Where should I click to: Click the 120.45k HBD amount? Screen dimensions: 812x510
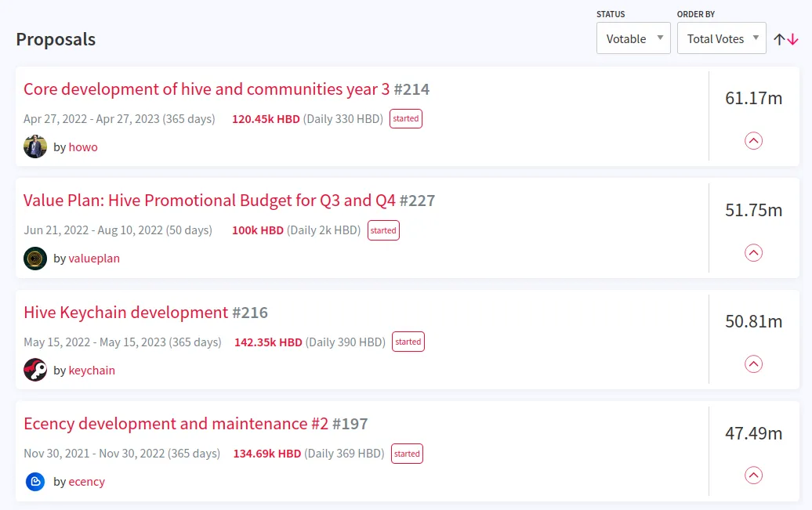point(266,119)
